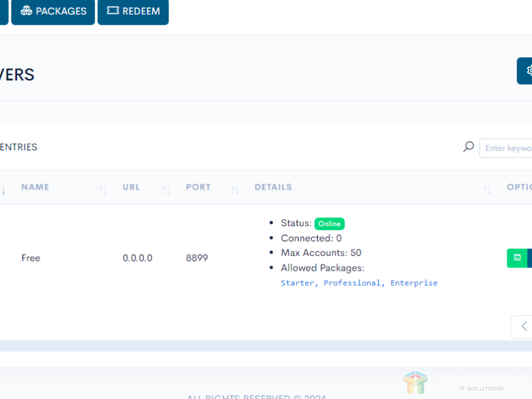Click the ticket icon on the Redeem button
The width and height of the screenshot is (532, 399).
(x=112, y=11)
